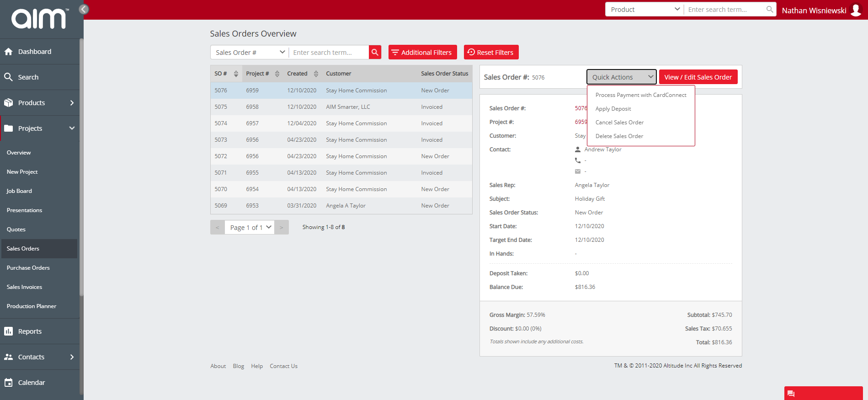The width and height of the screenshot is (868, 400).
Task: Select sales order row 5071
Action: 341,173
